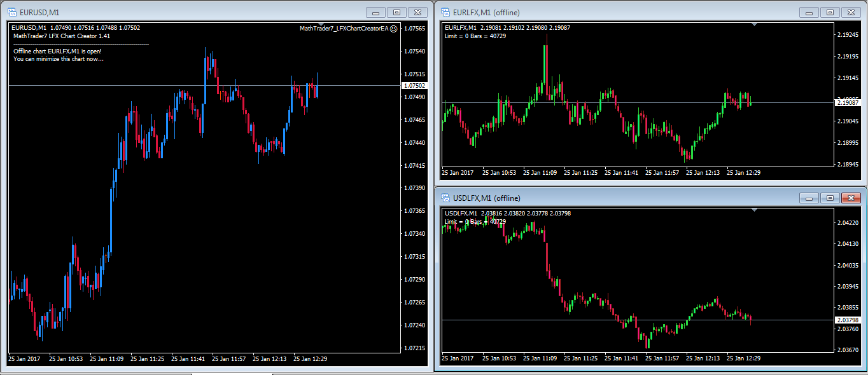This screenshot has height=375, width=868.
Task: Click the 1.07340 price axis label
Action: [x=416, y=233]
